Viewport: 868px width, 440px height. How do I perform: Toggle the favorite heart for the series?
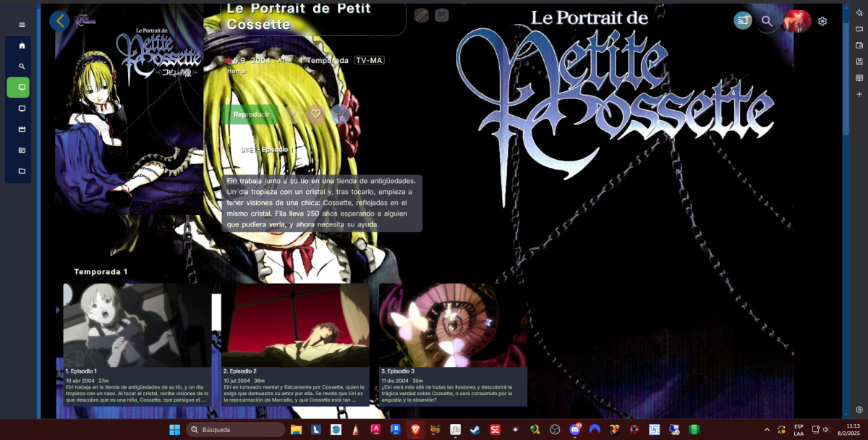pos(317,114)
